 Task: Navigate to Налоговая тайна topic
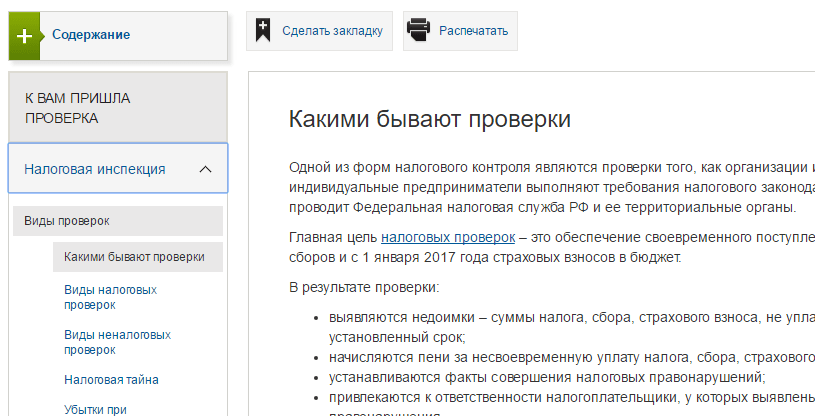click(x=111, y=380)
